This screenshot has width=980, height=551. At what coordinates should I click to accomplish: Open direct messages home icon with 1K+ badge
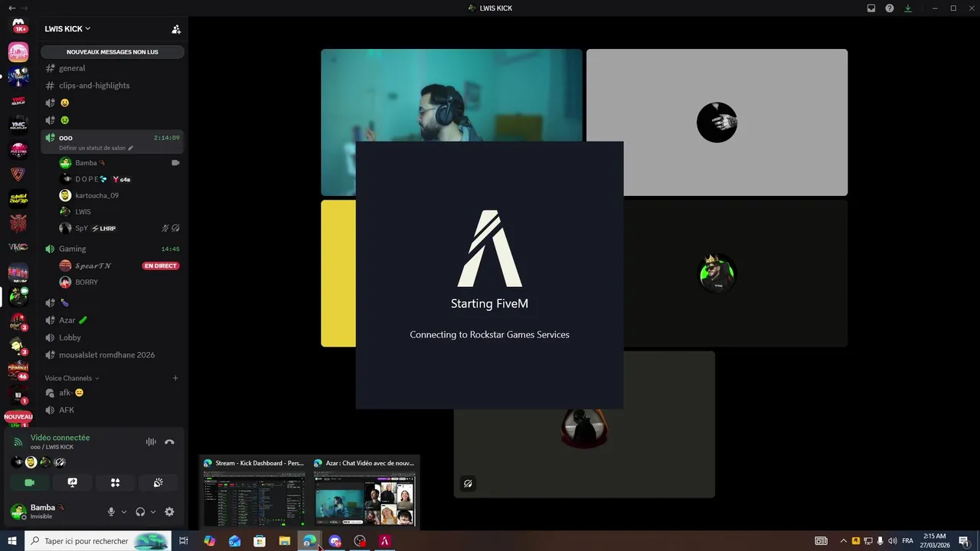pos(18,25)
